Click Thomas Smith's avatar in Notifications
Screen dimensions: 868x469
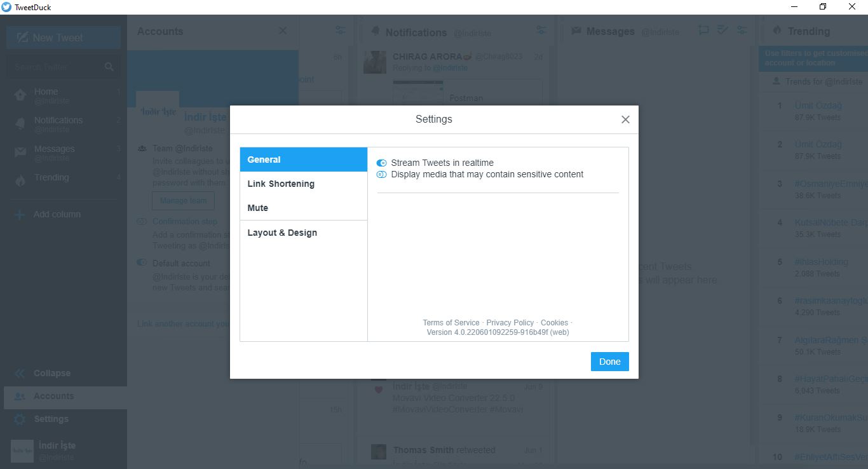tap(379, 452)
